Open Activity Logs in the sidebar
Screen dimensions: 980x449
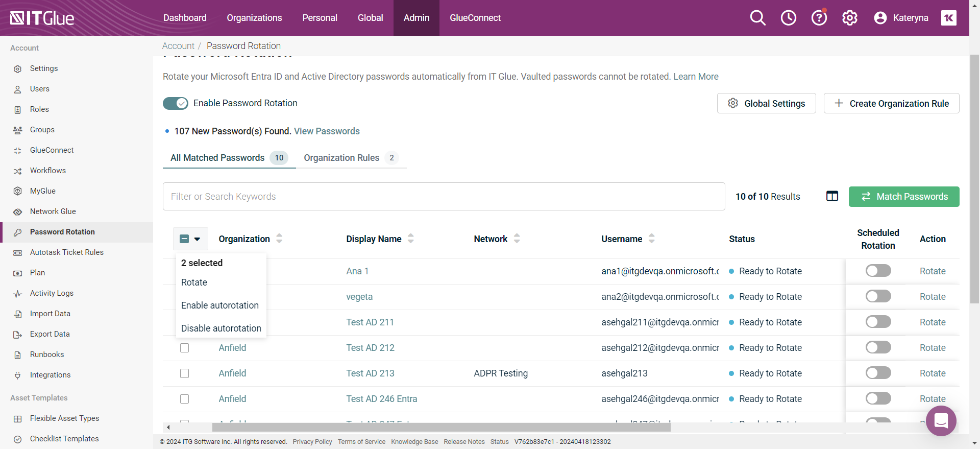52,293
